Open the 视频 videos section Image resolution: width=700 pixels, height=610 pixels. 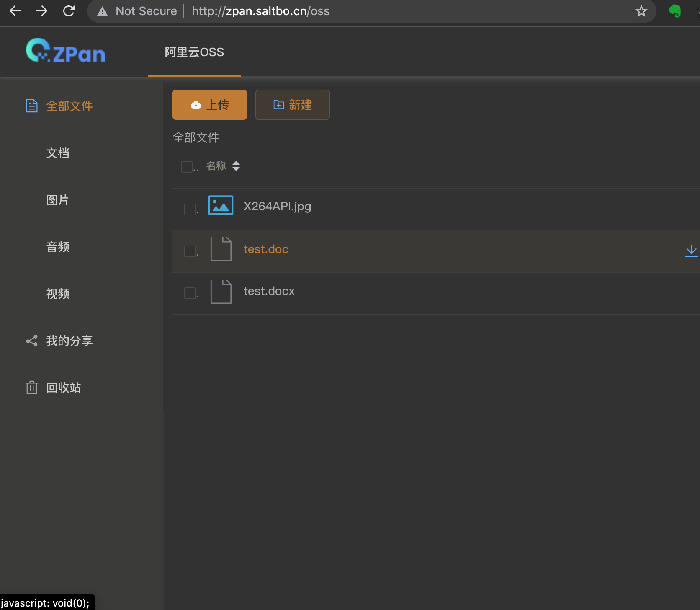click(58, 294)
